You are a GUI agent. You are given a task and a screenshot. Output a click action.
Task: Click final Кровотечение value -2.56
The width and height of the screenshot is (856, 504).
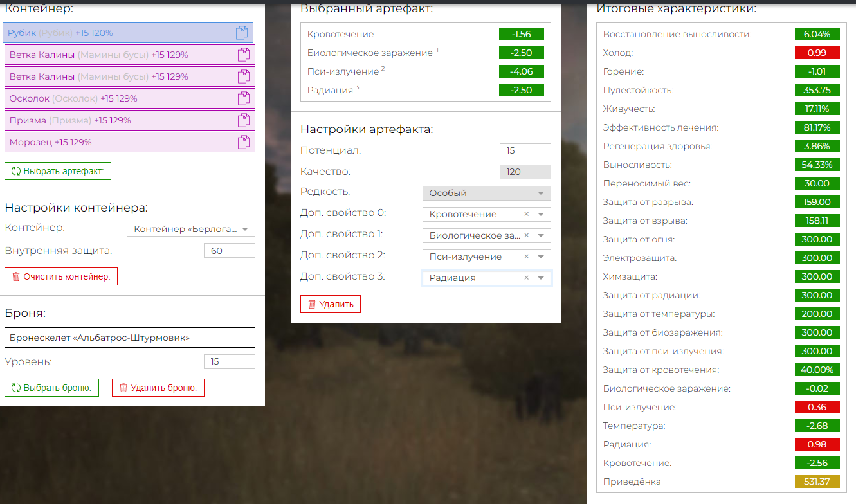pyautogui.click(x=817, y=463)
